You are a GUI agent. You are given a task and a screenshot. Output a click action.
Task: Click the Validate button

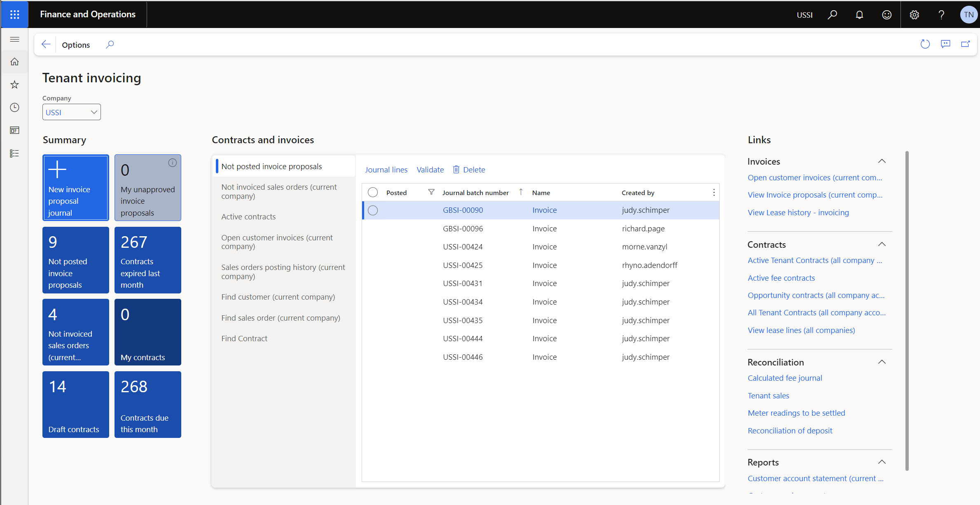(x=430, y=169)
